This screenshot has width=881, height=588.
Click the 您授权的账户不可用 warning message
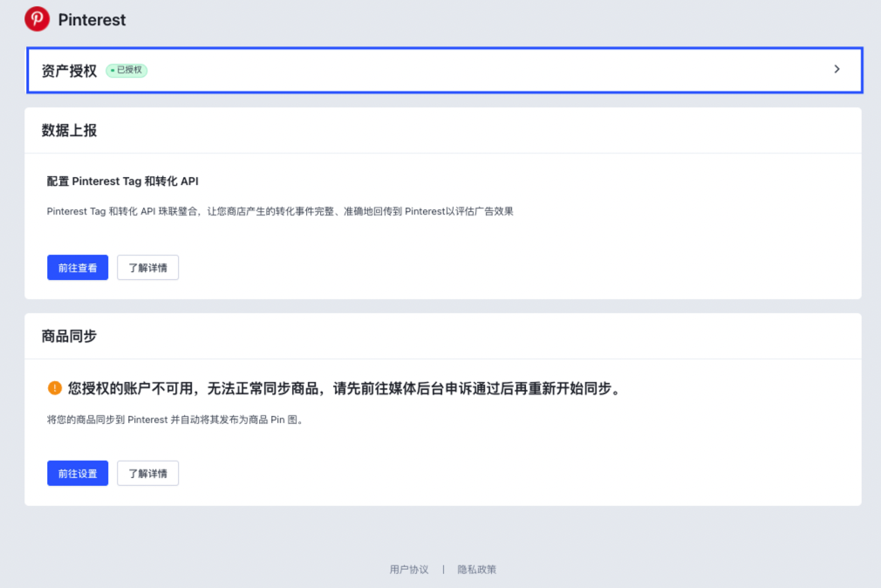[x=345, y=388]
